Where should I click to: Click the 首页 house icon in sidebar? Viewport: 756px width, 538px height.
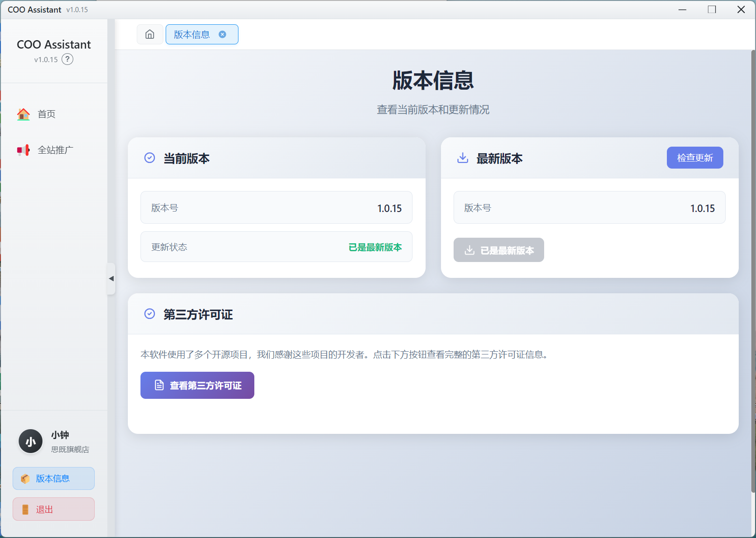[x=23, y=114]
